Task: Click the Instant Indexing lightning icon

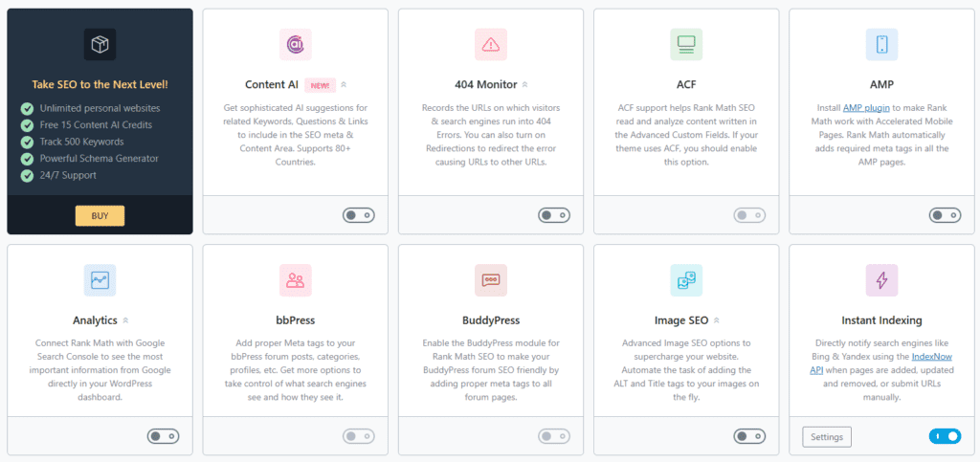Action: click(881, 280)
